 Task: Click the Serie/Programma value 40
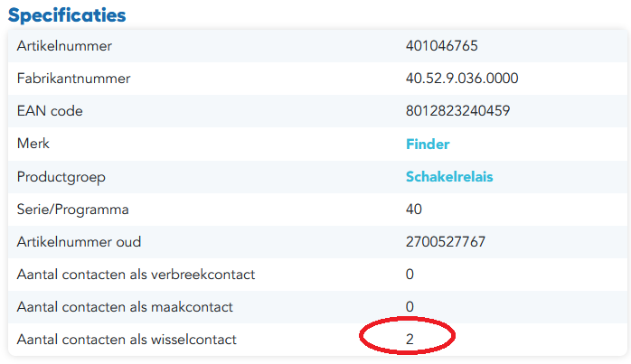click(x=414, y=210)
